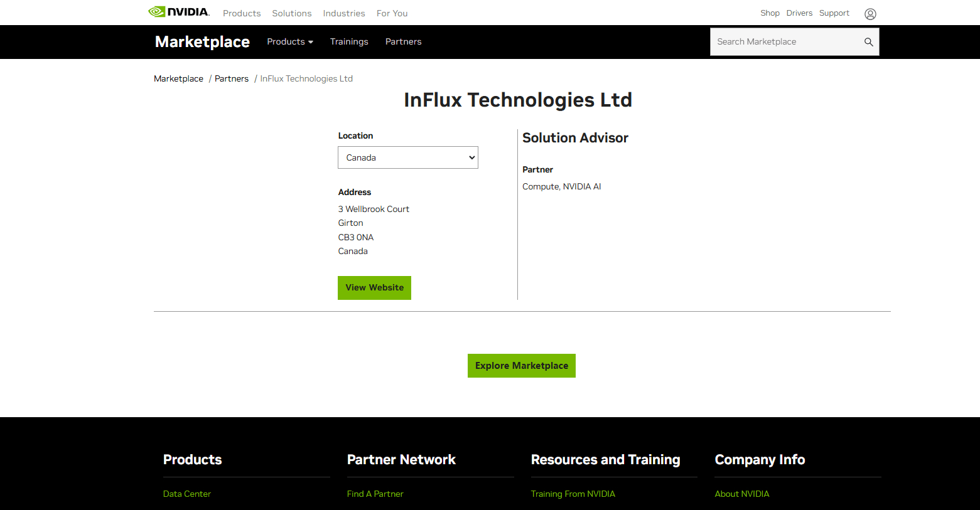This screenshot has height=510, width=980.
Task: Click the View Website button
Action: point(374,288)
